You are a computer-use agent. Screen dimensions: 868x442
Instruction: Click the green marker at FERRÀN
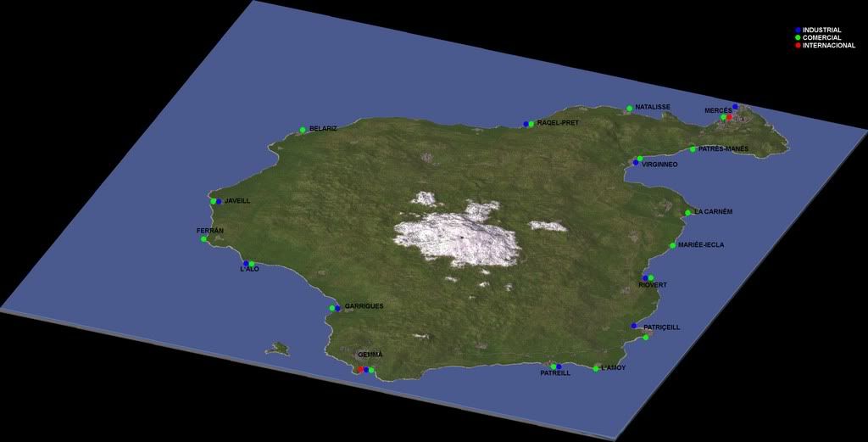(x=203, y=239)
